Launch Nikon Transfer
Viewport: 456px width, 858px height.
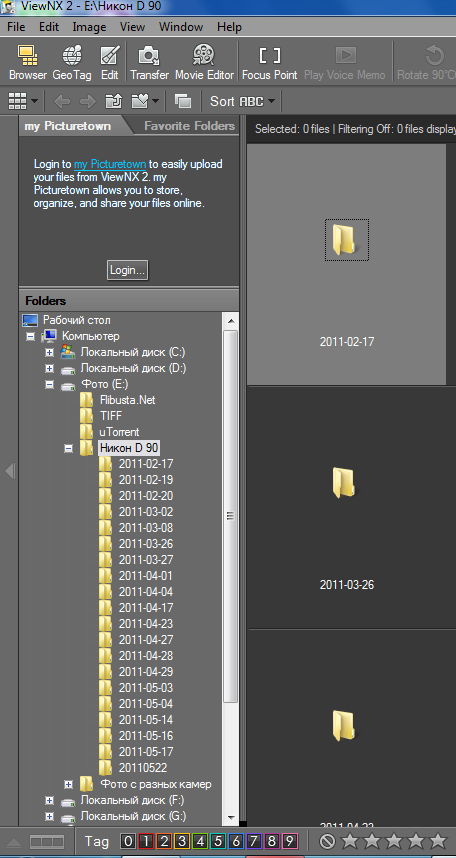[x=149, y=63]
